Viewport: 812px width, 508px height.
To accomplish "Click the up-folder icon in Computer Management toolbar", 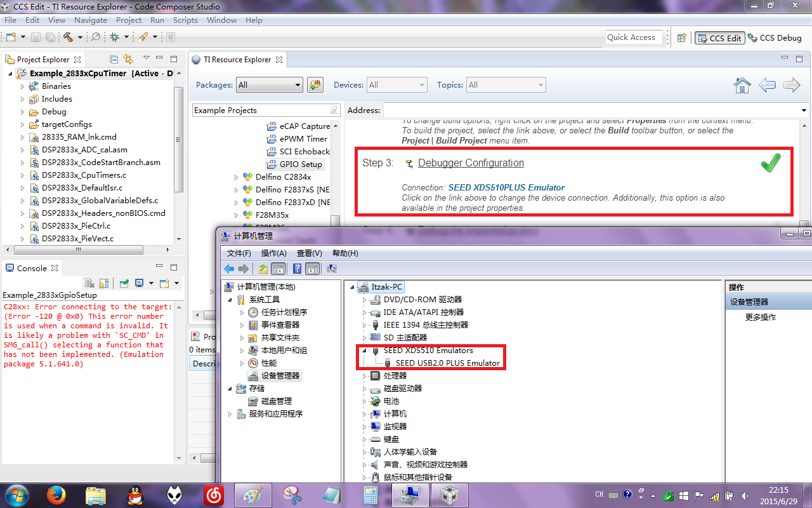I will [x=263, y=269].
